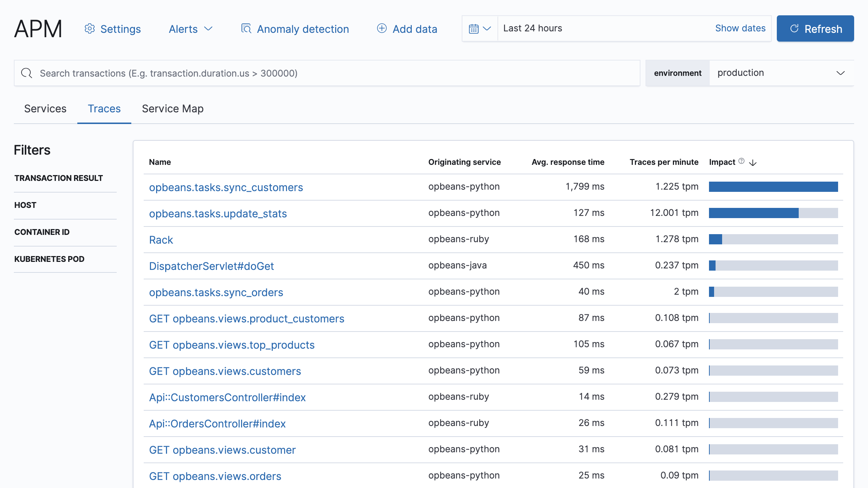Click the Alerts dropdown arrow icon
This screenshot has width=868, height=488.
click(209, 28)
